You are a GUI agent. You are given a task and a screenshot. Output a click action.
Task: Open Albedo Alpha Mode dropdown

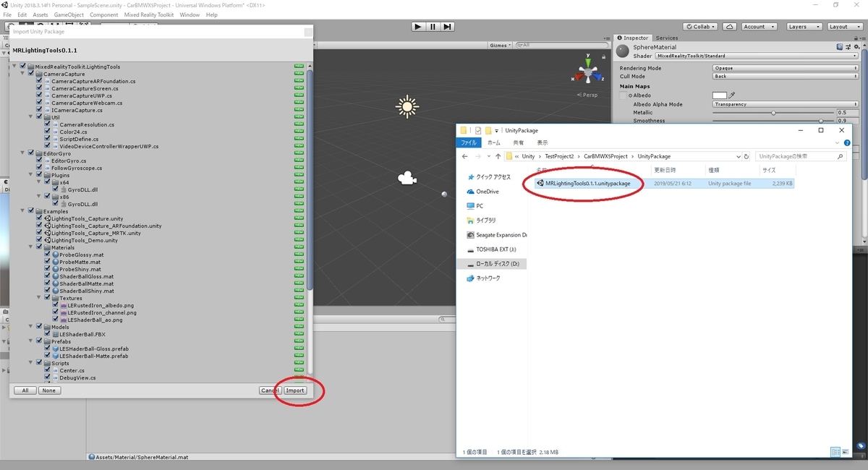pyautogui.click(x=786, y=104)
